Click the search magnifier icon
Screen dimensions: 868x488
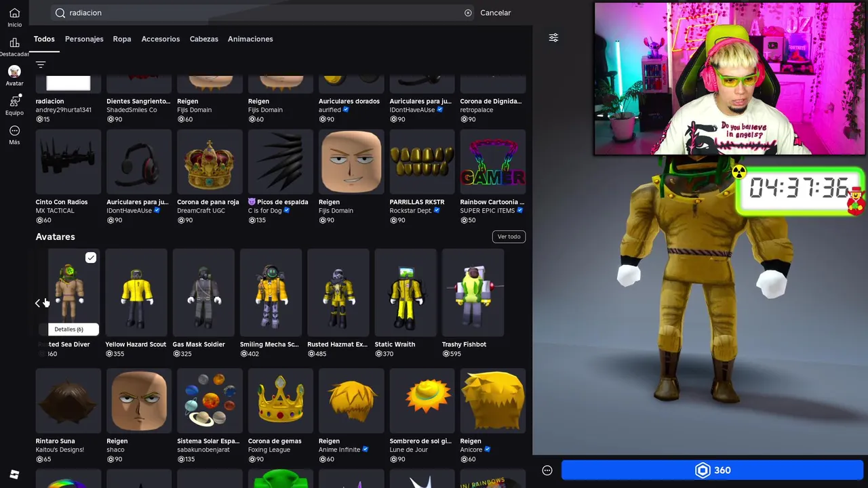[60, 13]
